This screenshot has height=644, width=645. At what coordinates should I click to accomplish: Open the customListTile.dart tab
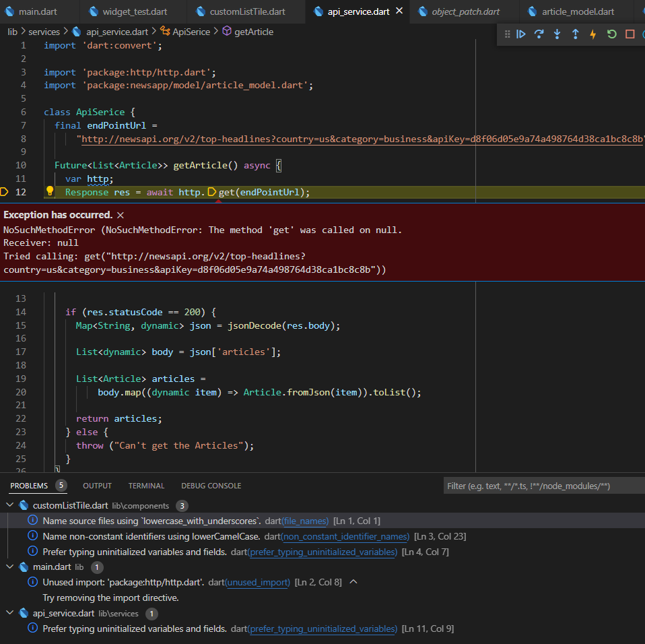click(242, 11)
